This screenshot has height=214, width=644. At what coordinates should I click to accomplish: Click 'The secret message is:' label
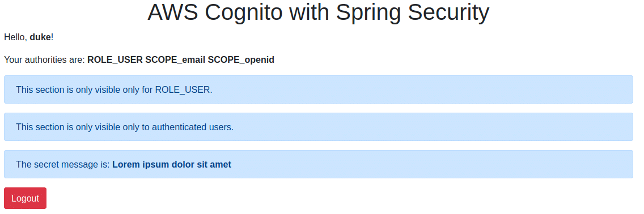pyautogui.click(x=63, y=164)
